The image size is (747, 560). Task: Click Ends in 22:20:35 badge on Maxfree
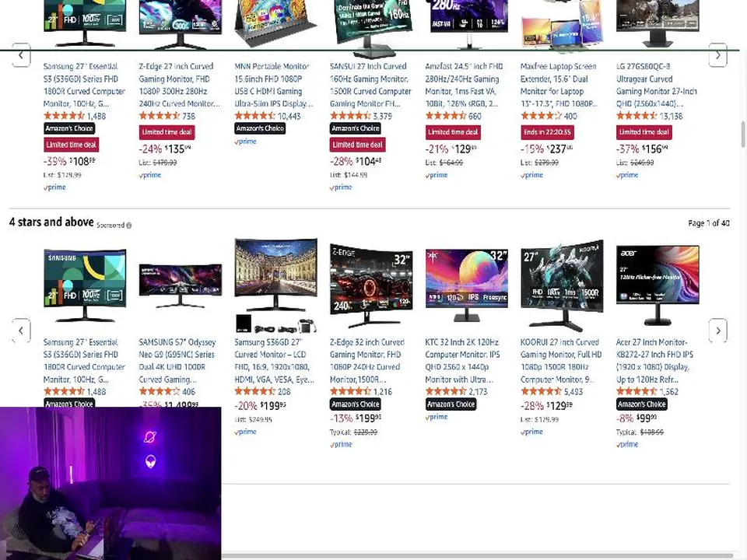(x=547, y=132)
